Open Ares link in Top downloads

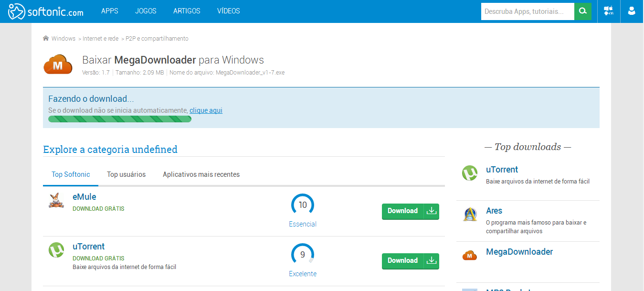coord(494,211)
